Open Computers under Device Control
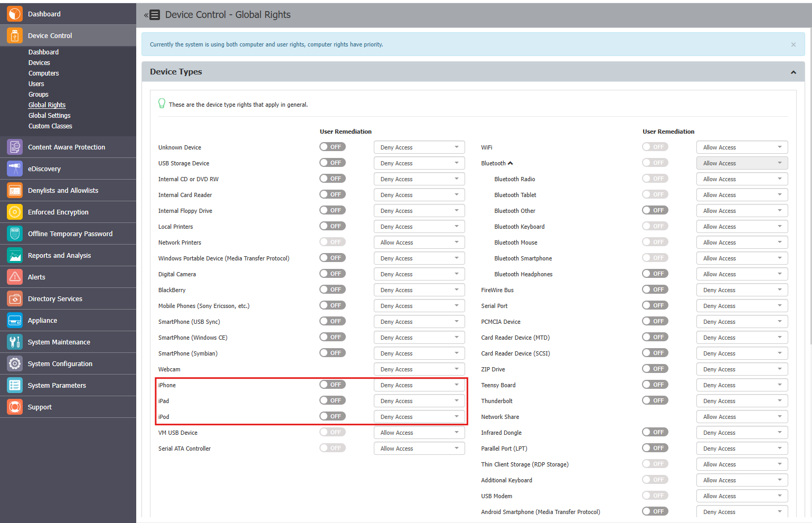Viewport: 812px width, 523px height. click(x=43, y=73)
